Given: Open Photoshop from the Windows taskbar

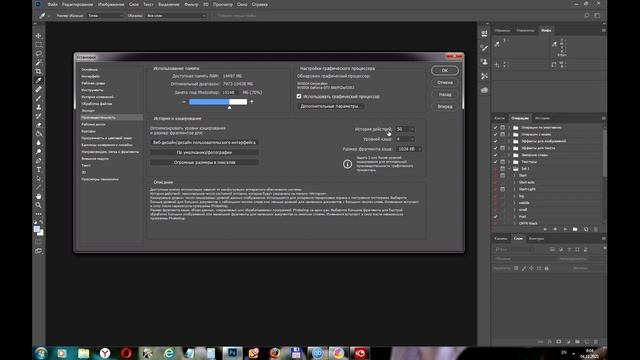Looking at the screenshot, I should (232, 353).
